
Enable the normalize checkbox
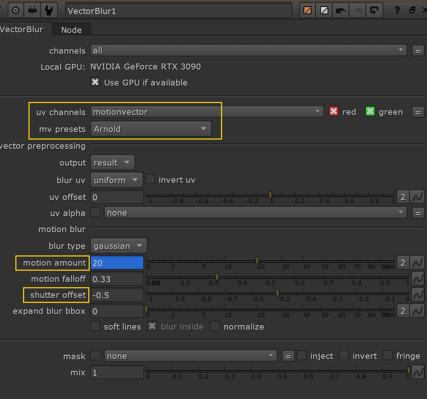(215, 326)
